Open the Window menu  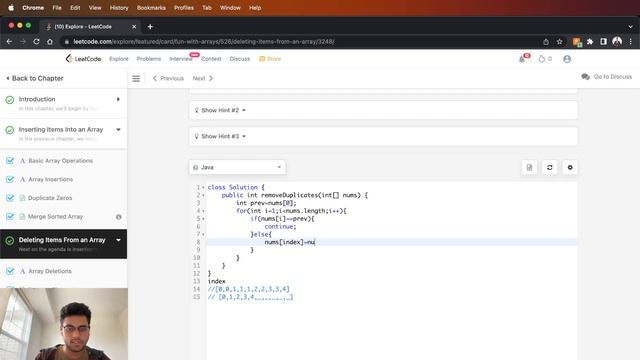pos(230,8)
